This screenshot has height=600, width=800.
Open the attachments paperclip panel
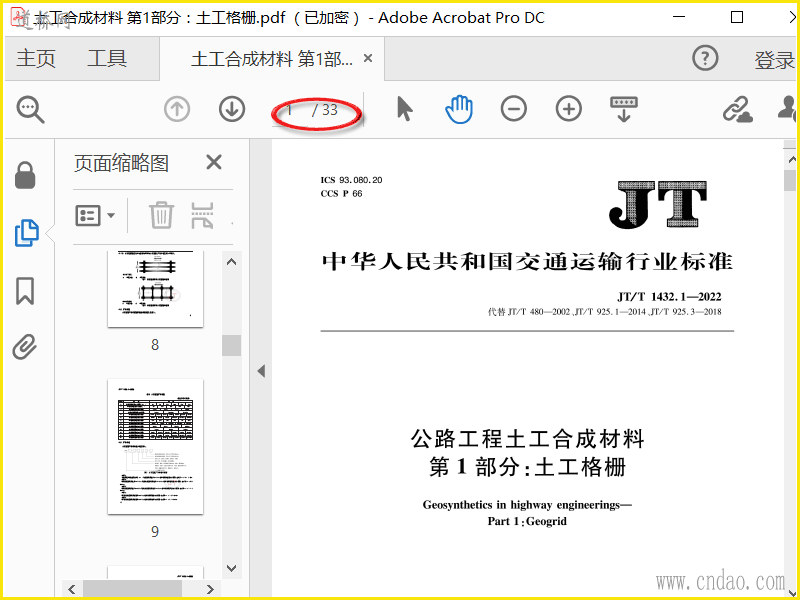[x=24, y=347]
